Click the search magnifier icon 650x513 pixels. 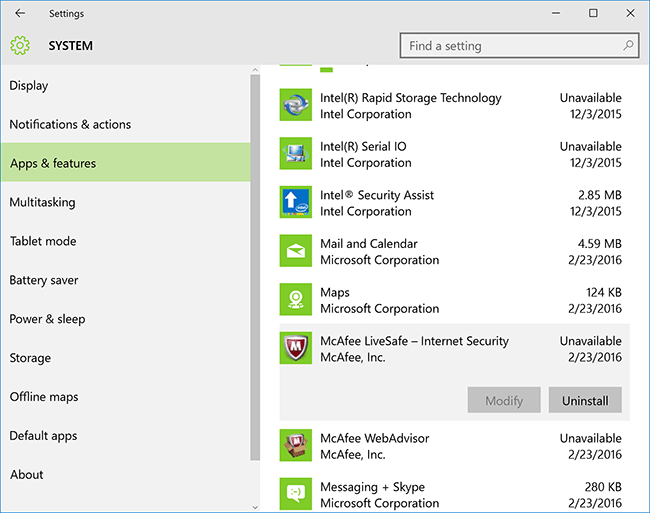pyautogui.click(x=628, y=45)
